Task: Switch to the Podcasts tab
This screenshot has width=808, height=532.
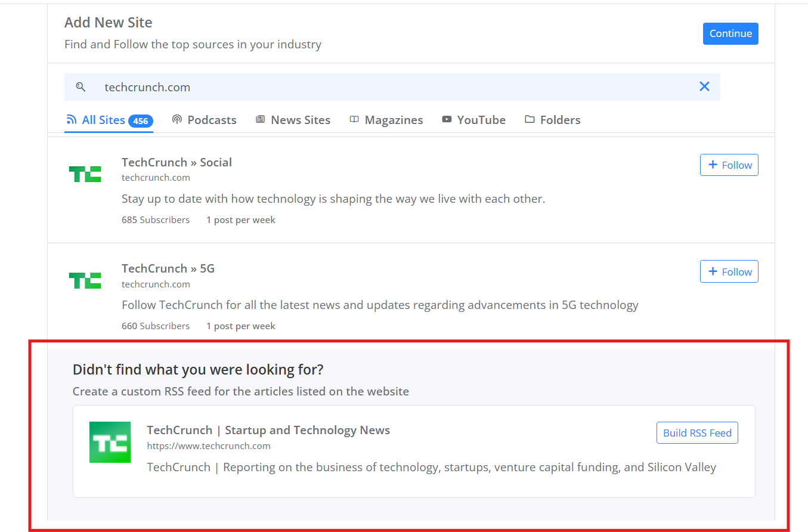Action: tap(204, 120)
